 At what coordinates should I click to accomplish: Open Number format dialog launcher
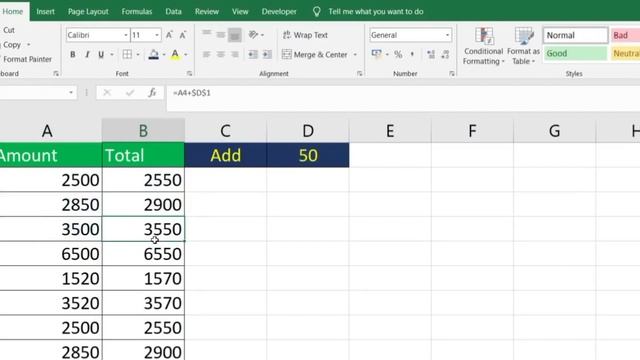452,73
